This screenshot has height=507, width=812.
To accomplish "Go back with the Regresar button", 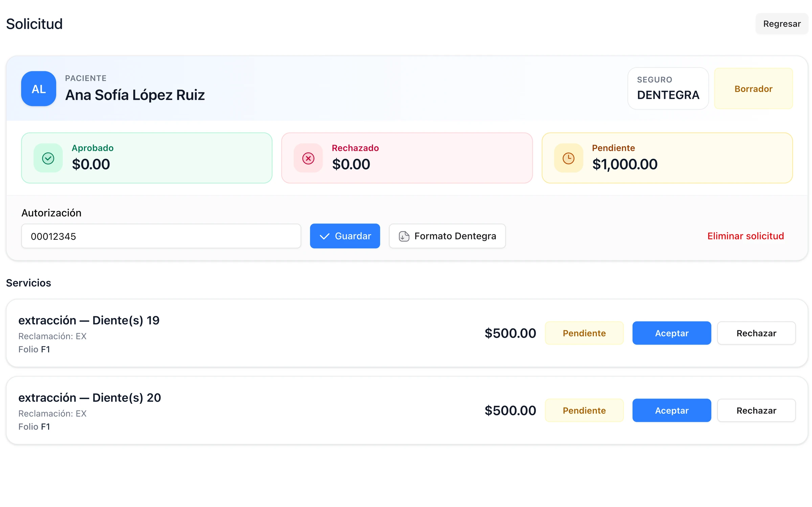I will [x=782, y=24].
